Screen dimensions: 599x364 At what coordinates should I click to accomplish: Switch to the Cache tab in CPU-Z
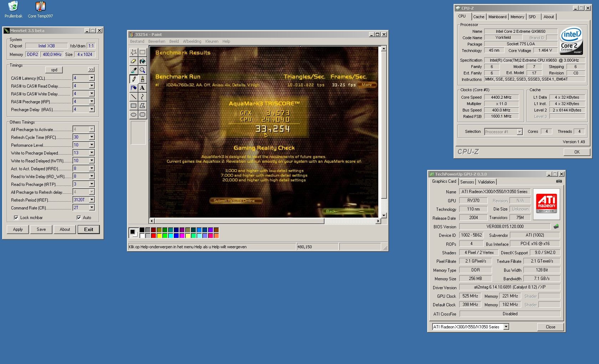[x=478, y=17]
